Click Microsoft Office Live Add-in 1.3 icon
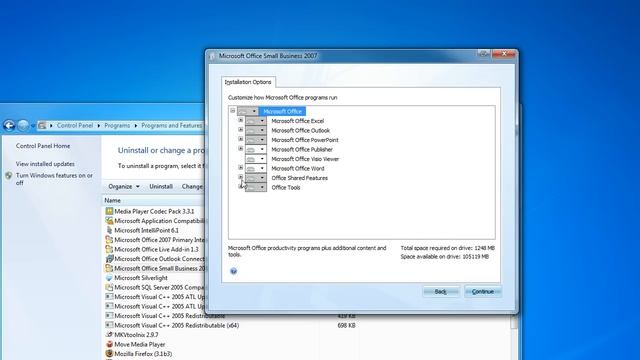Viewport: 640px width, 360px height. click(x=109, y=249)
